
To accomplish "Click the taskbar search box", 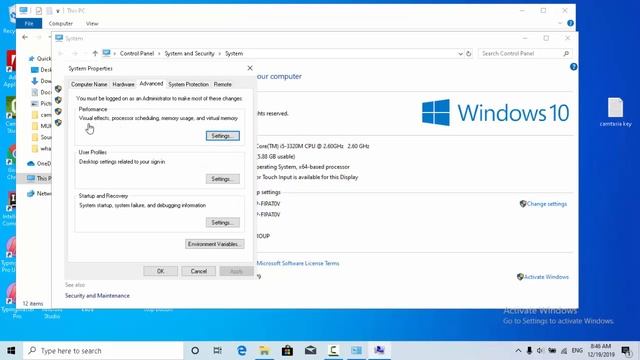I will coord(103,351).
